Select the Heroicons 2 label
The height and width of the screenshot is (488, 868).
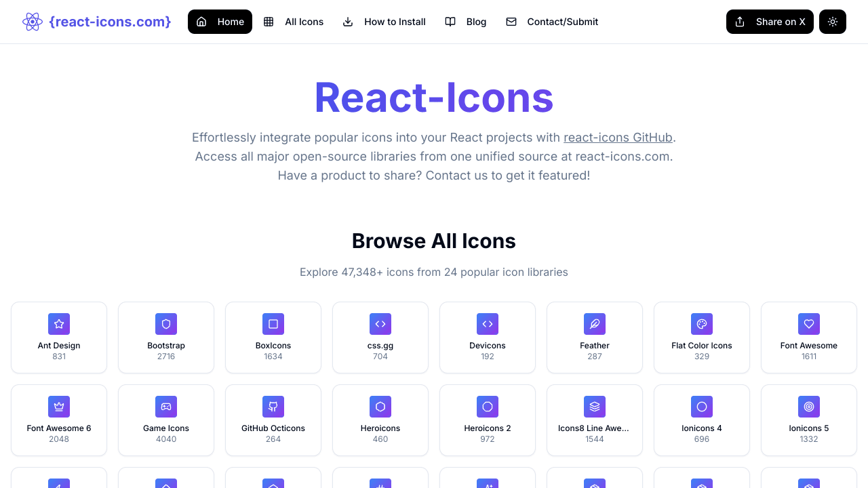click(x=488, y=428)
